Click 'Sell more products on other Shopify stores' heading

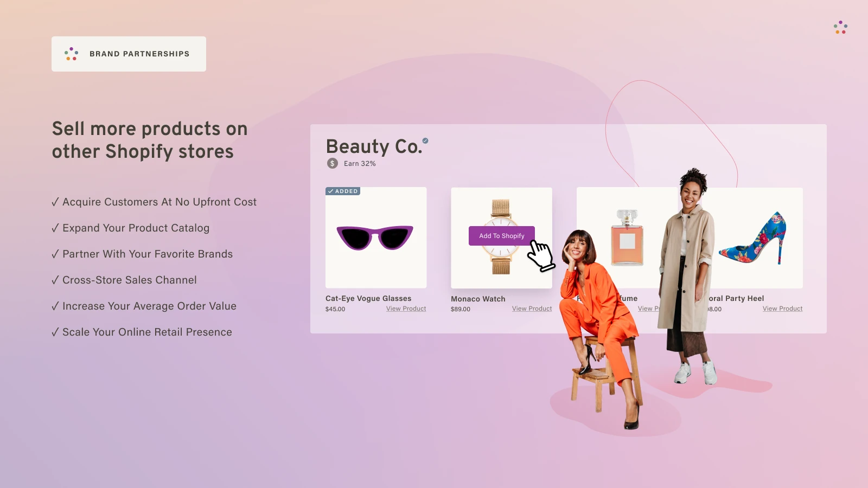click(150, 140)
